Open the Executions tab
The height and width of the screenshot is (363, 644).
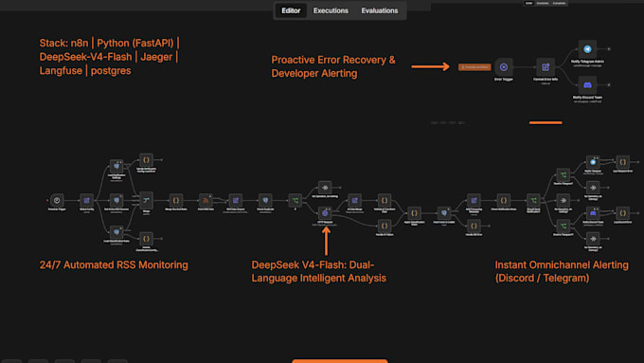pos(331,10)
